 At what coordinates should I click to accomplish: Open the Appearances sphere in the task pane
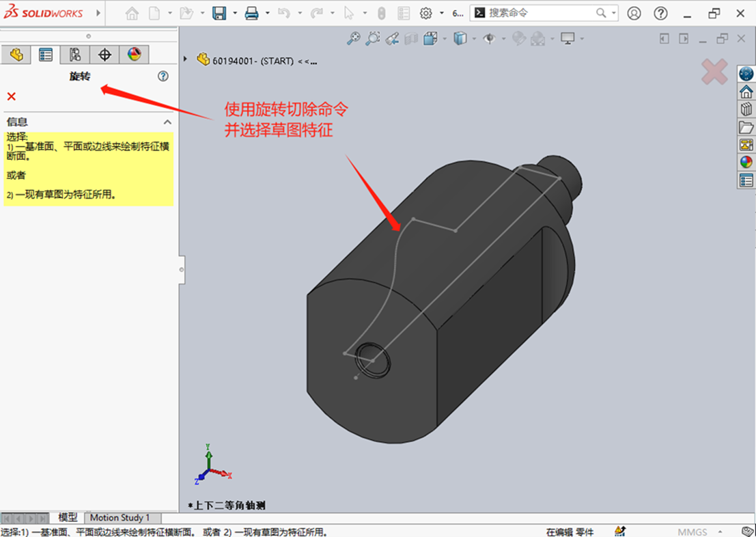(746, 162)
